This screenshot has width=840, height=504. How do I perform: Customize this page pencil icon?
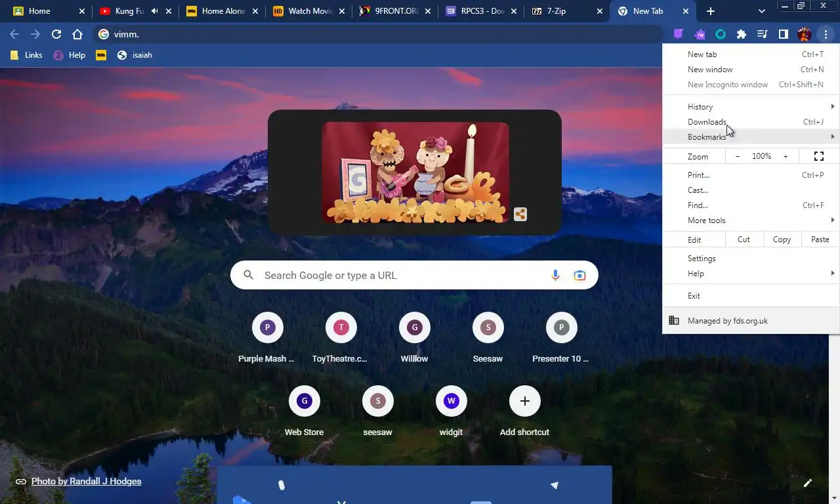point(808,483)
